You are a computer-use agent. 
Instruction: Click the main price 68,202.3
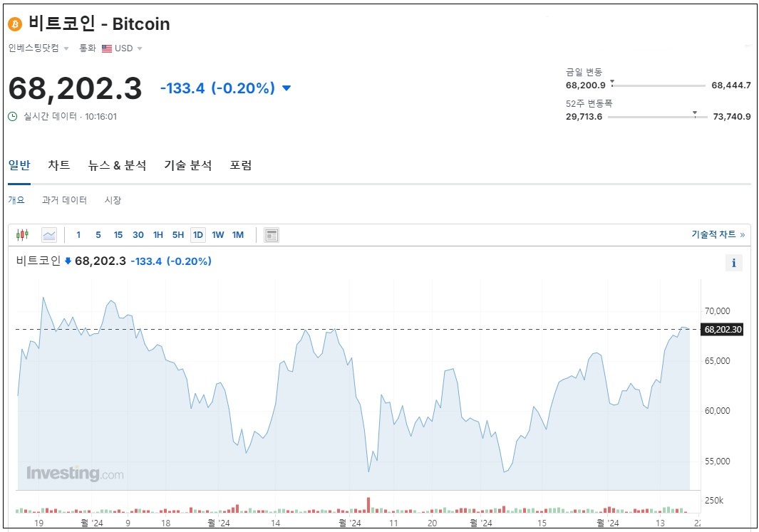coord(75,88)
